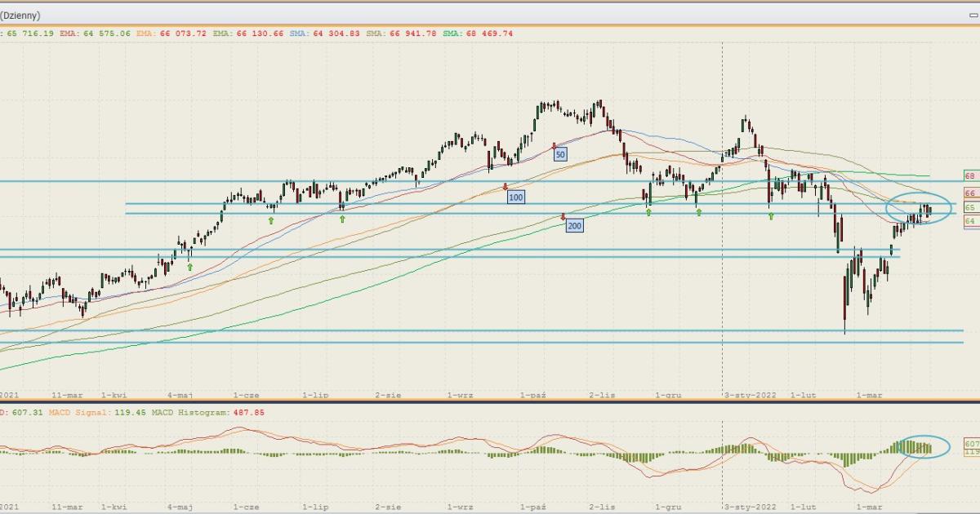980x514 pixels.
Task: Click the divider between price chart and MACD panel
Action: [x=490, y=401]
